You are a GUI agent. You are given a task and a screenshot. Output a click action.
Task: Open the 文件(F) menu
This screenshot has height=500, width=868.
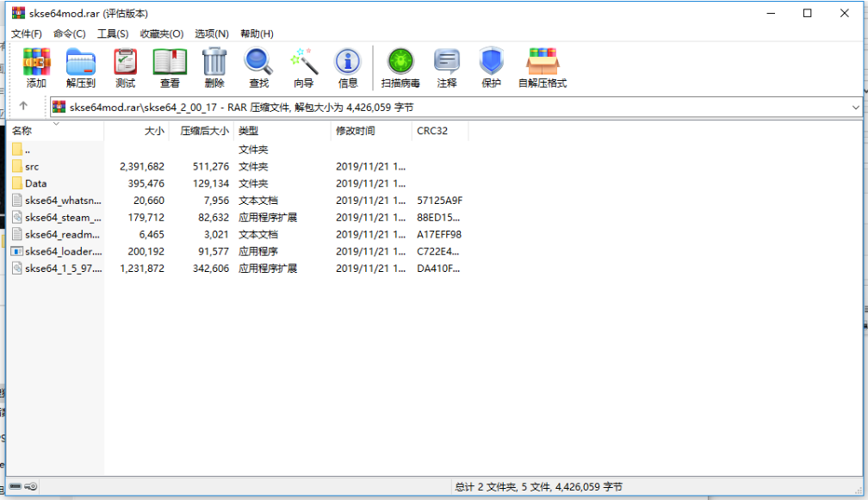tap(25, 34)
